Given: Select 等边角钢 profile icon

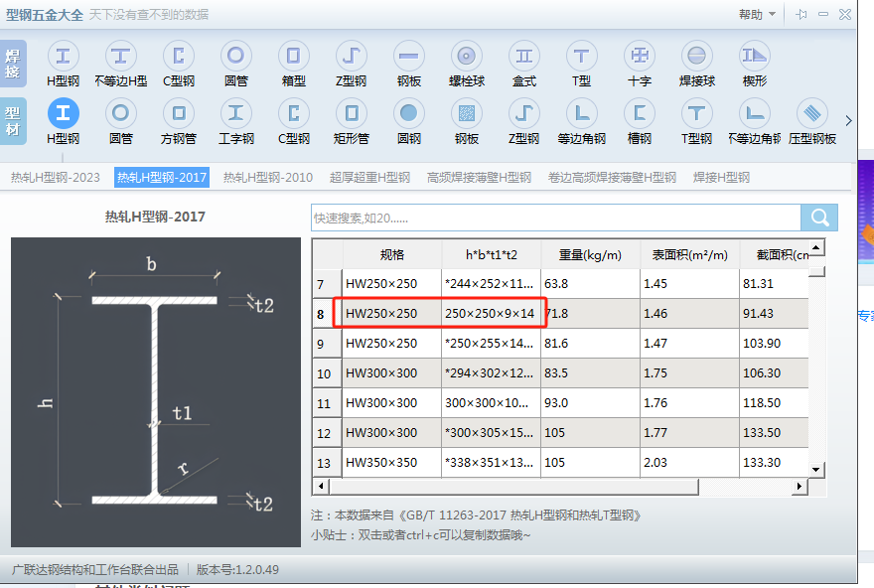Looking at the screenshot, I should pyautogui.click(x=582, y=113).
